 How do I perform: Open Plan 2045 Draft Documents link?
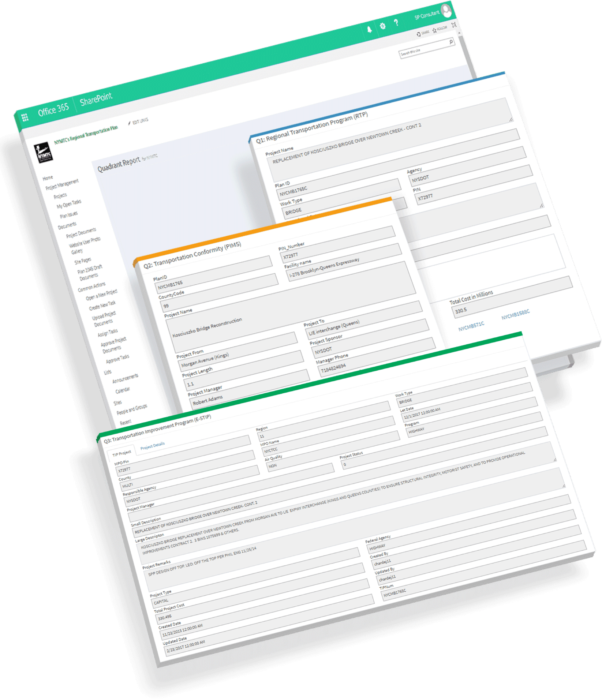coord(89,273)
